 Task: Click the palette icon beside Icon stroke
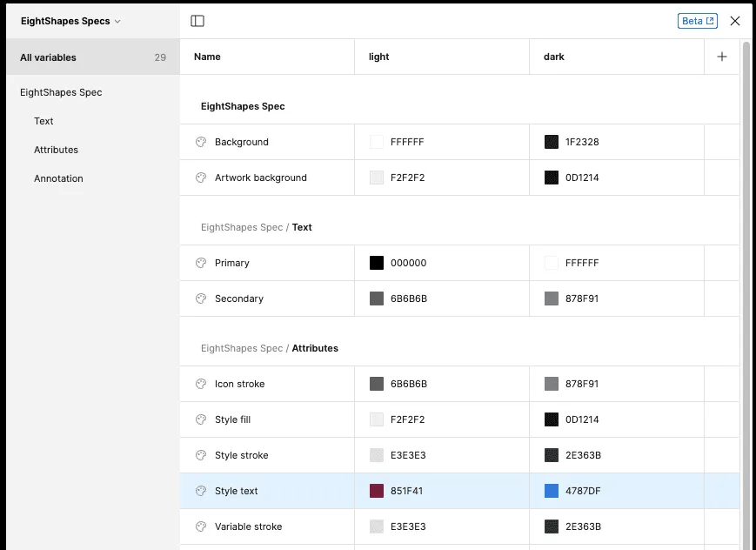[x=201, y=384]
